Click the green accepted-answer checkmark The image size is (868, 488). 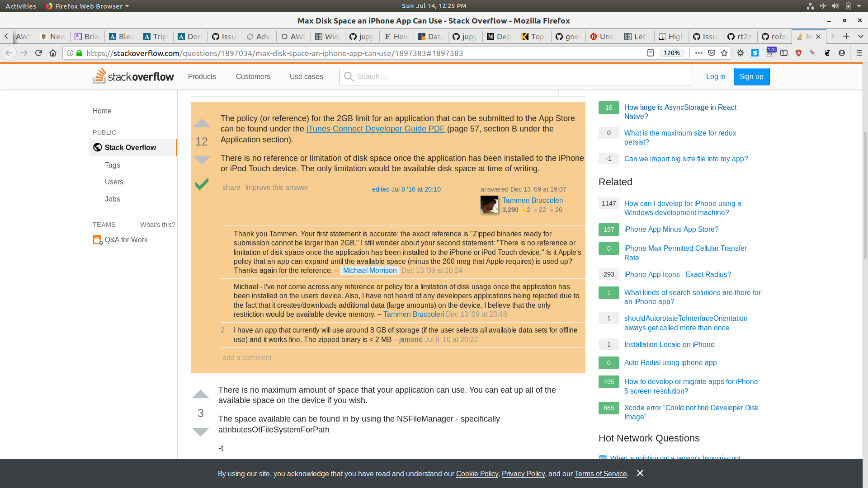pyautogui.click(x=202, y=183)
